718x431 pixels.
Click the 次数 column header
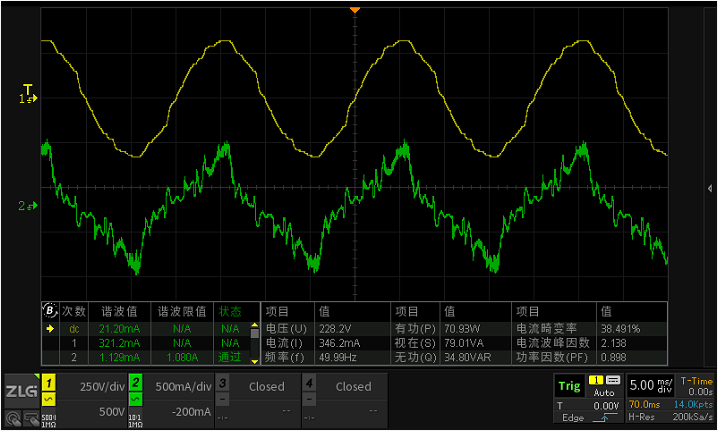click(74, 311)
